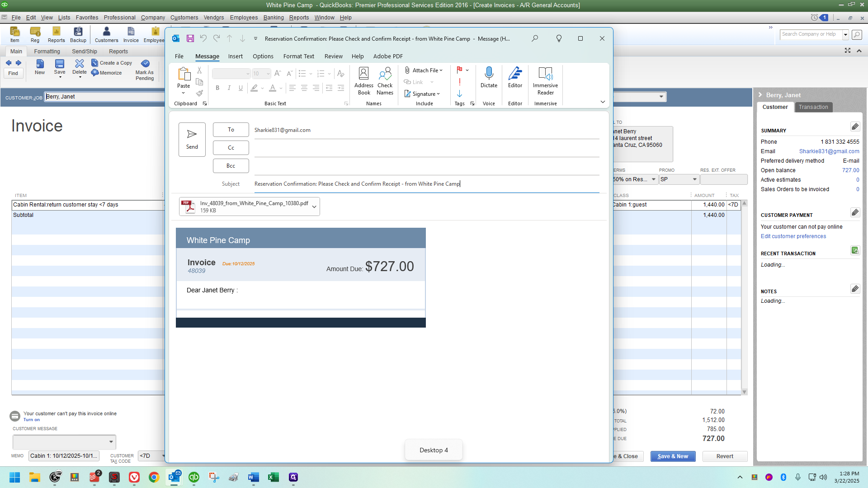Open font name combo box
The height and width of the screenshot is (488, 868).
tap(231, 73)
